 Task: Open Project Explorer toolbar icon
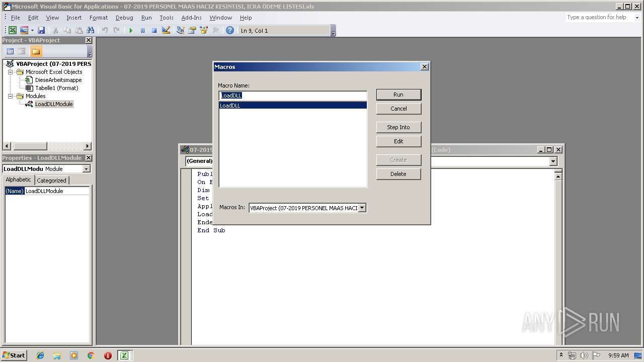pos(180,30)
